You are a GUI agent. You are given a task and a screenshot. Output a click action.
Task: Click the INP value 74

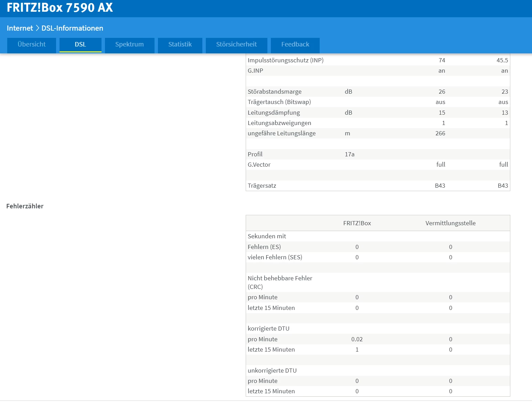point(442,60)
